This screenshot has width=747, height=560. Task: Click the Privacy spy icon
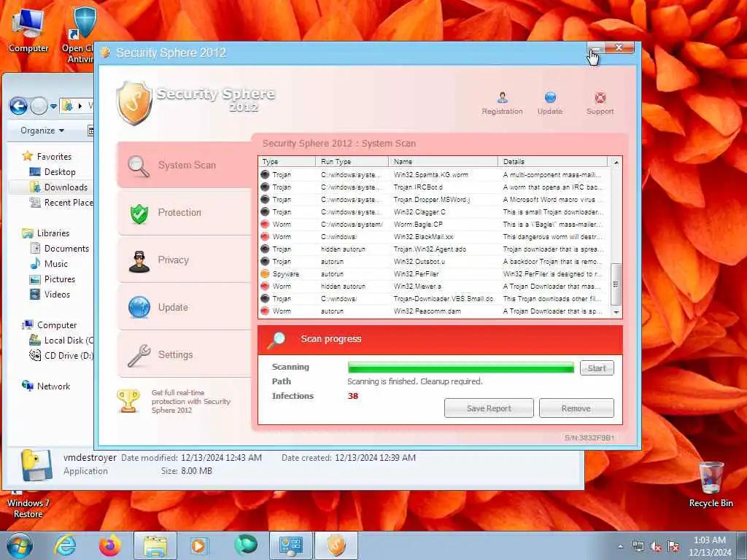pos(139,262)
